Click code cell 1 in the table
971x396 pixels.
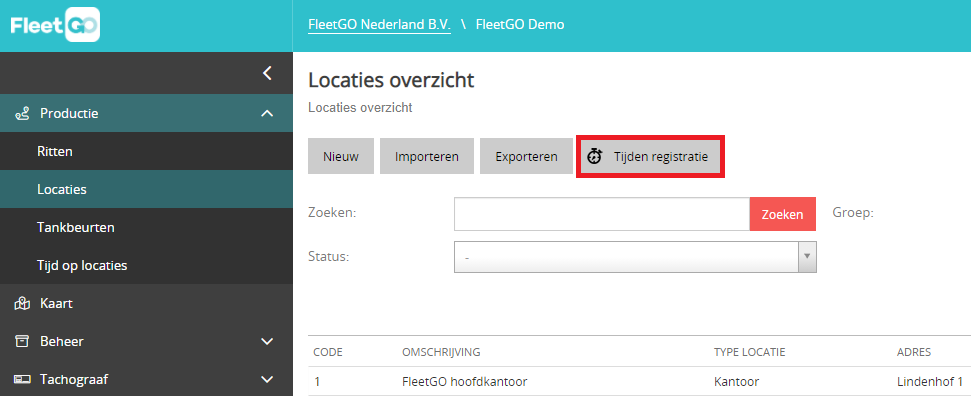click(317, 381)
